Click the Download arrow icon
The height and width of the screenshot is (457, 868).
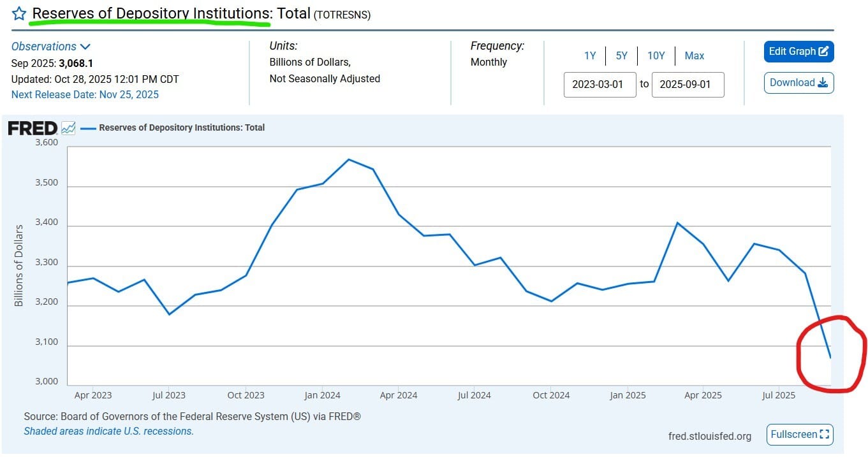[x=822, y=83]
